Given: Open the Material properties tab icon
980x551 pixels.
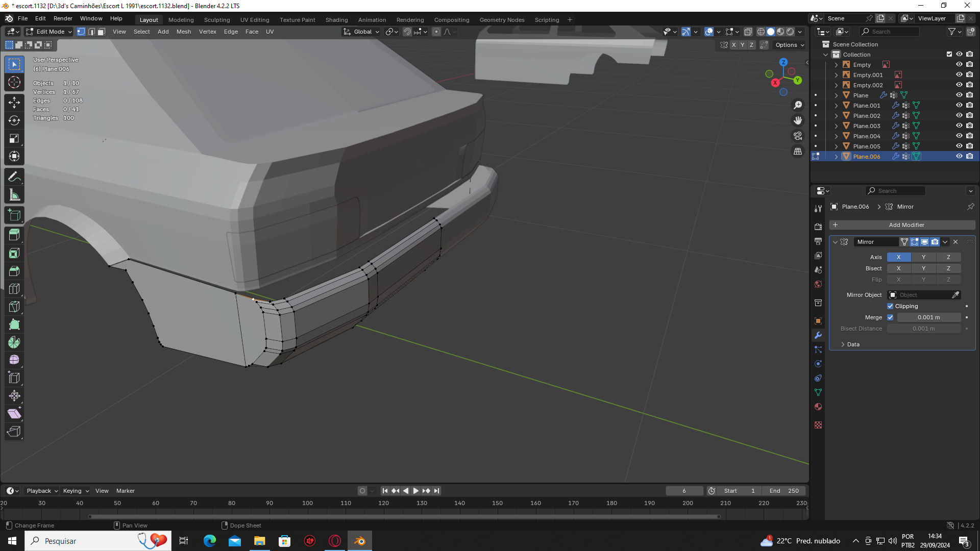Looking at the screenshot, I should point(818,407).
